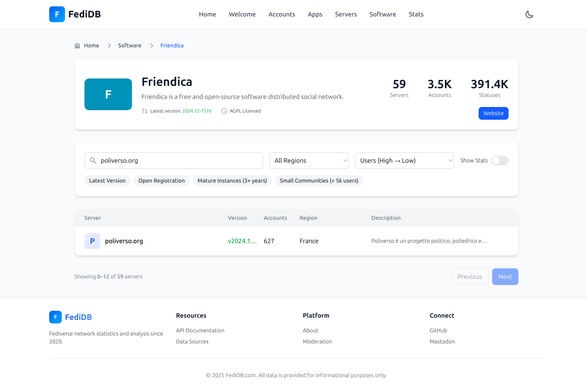
Task: Toggle the Open Registration filter chip
Action: (x=161, y=181)
